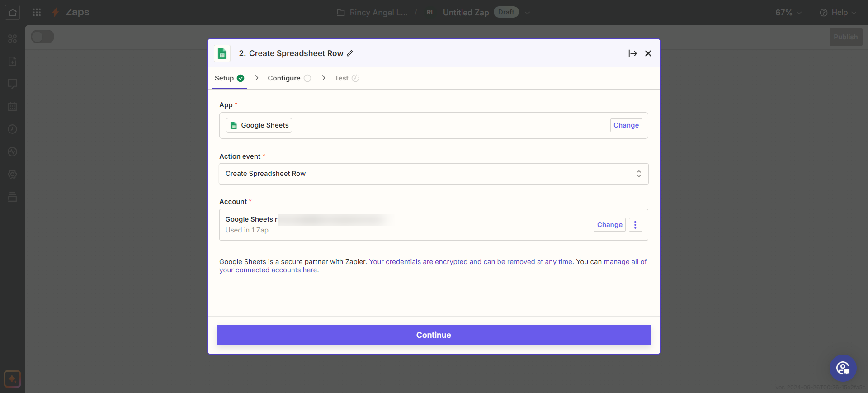
Task: Open the credentials are encrypted link
Action: [470, 262]
